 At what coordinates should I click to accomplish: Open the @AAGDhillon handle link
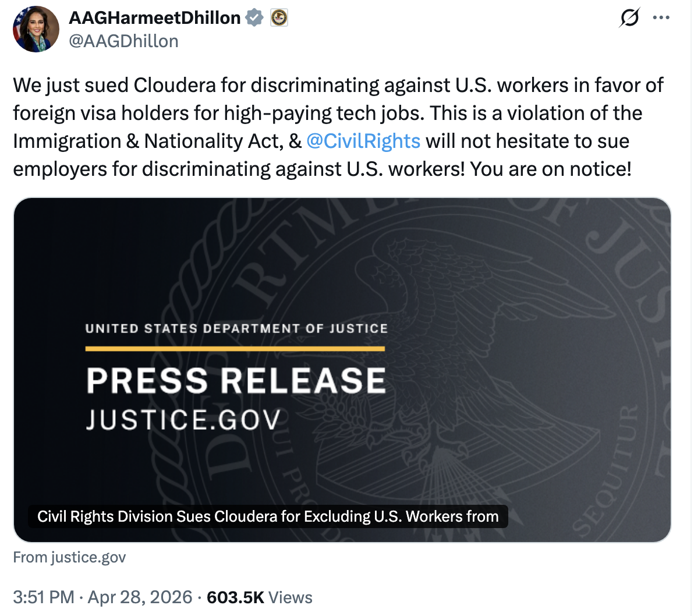coord(123,41)
